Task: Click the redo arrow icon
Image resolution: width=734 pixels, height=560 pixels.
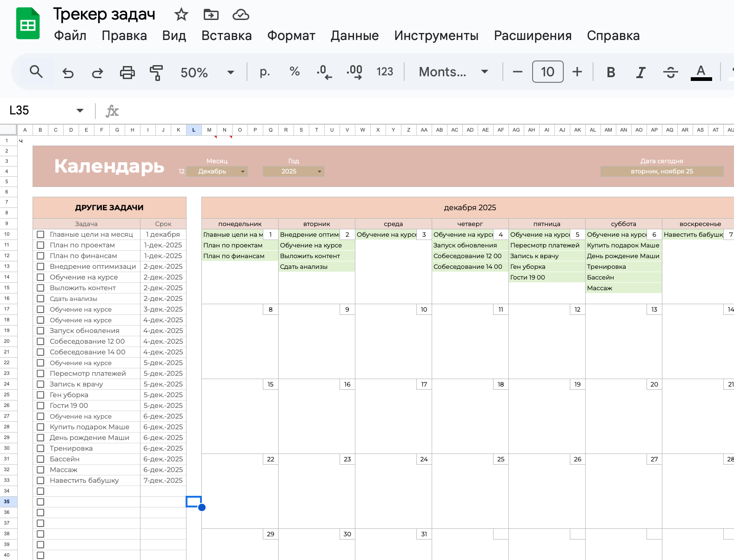Action: (x=97, y=72)
